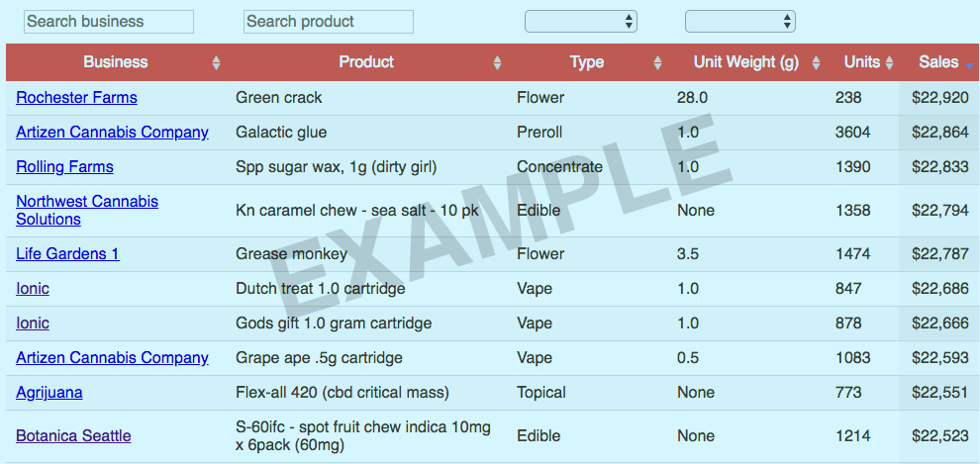
Task: Sort table by Type header
Action: (587, 61)
